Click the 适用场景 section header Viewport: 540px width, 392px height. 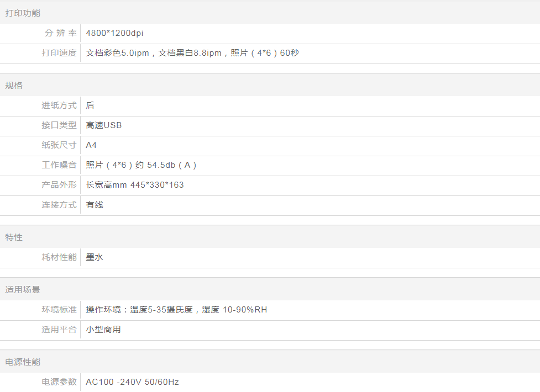[23, 289]
